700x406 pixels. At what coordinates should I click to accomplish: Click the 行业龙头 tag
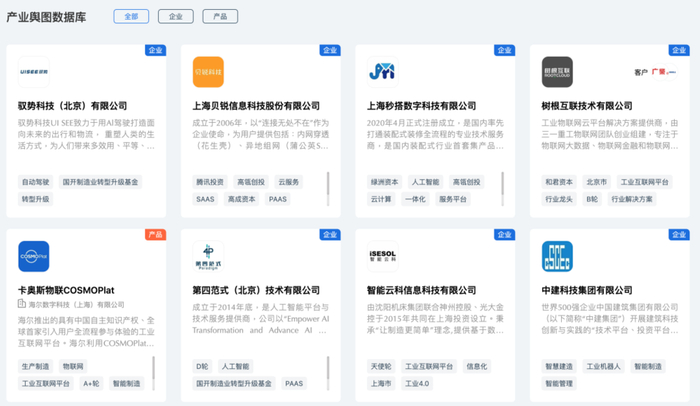[x=559, y=199]
